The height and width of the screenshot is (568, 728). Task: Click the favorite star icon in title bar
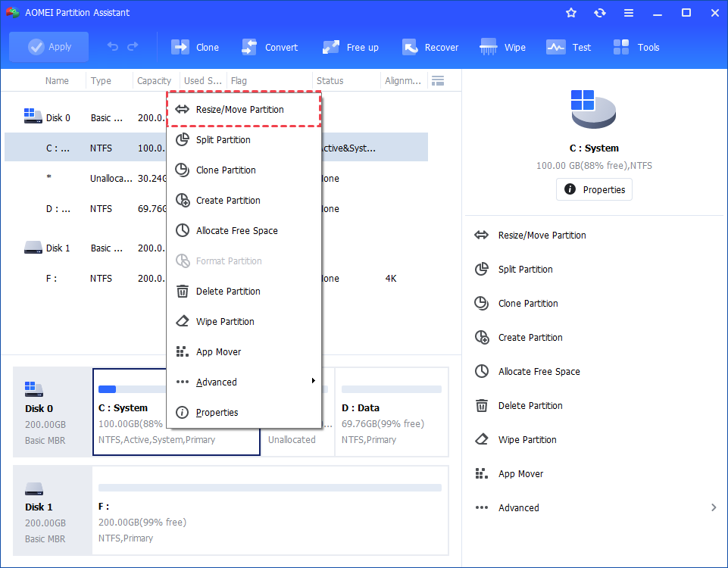(571, 13)
